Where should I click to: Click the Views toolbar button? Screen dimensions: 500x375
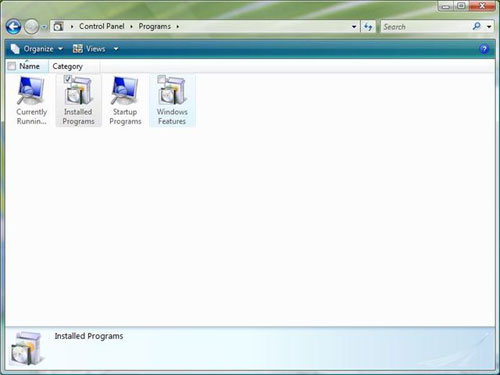pyautogui.click(x=89, y=49)
